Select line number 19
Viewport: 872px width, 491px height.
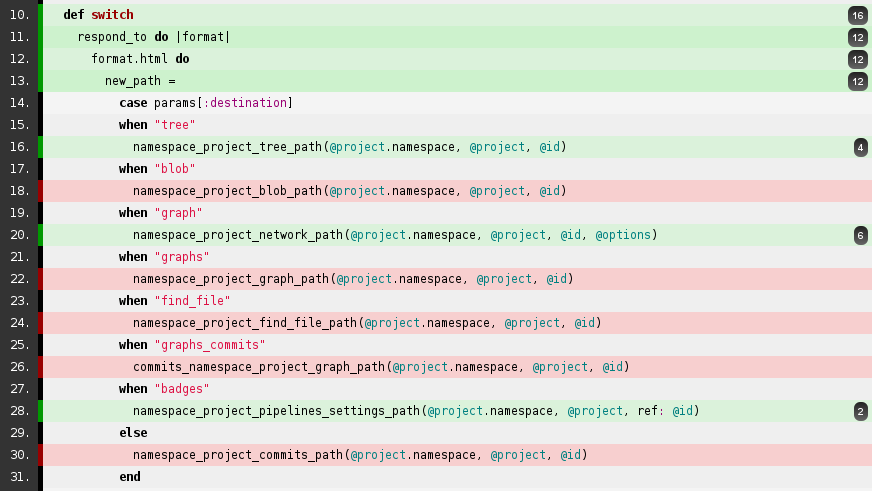coord(19,213)
